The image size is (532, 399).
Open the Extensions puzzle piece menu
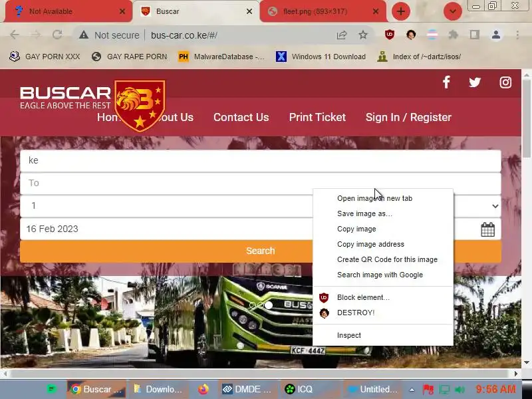[454, 35]
